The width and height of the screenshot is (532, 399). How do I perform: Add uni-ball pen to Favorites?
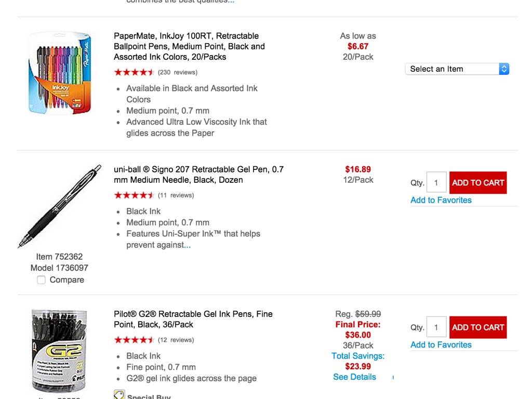(x=441, y=200)
